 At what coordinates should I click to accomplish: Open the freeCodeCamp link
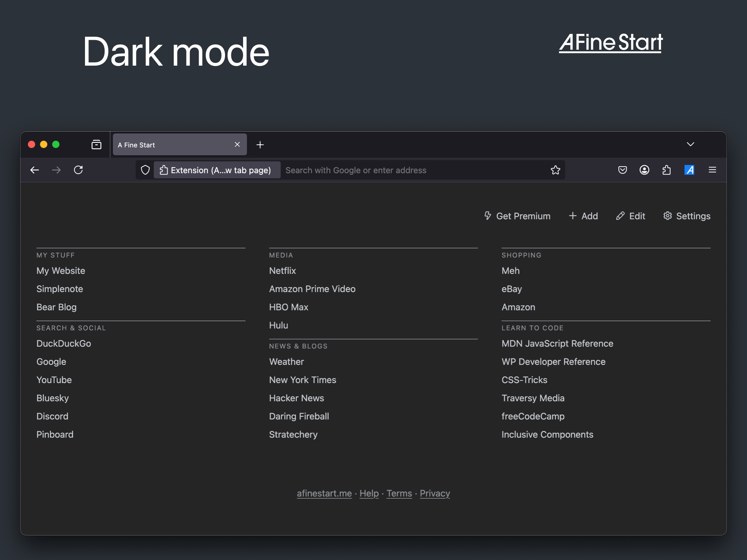(533, 416)
